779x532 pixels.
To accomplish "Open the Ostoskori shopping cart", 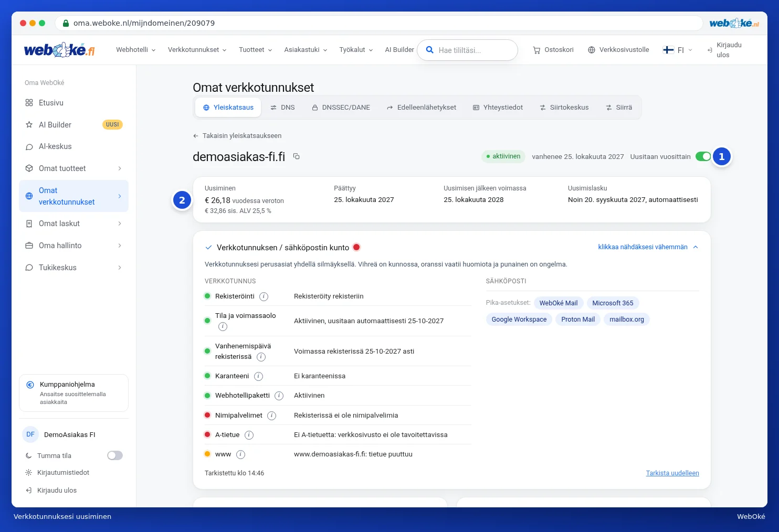I will click(553, 50).
